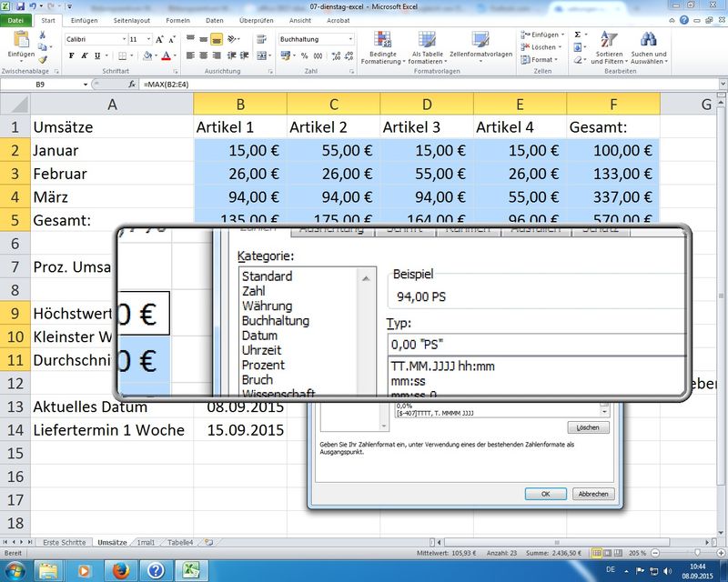Open the Formeln ribbon tab
The image size is (728, 582).
coord(177,20)
